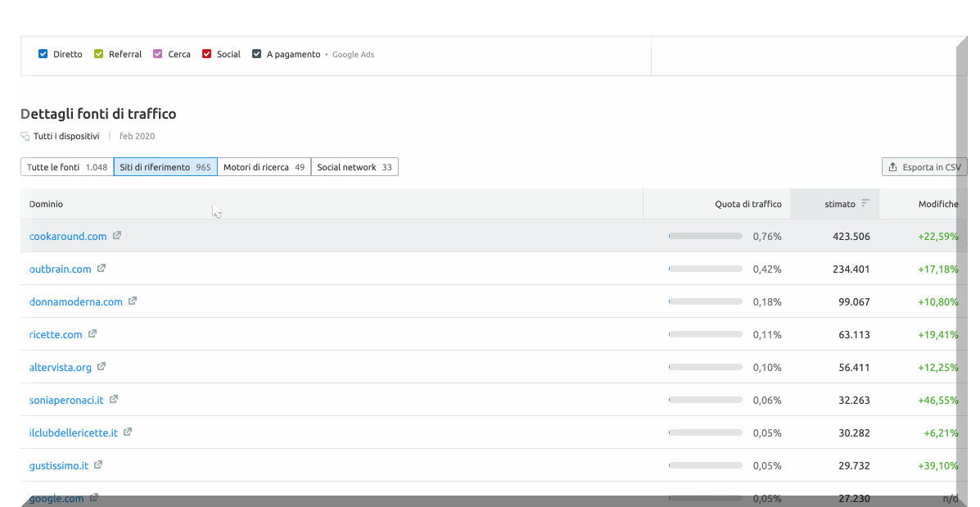Viewport: 980px width, 507px height.
Task: Click the +22,59% change value
Action: 938,237
